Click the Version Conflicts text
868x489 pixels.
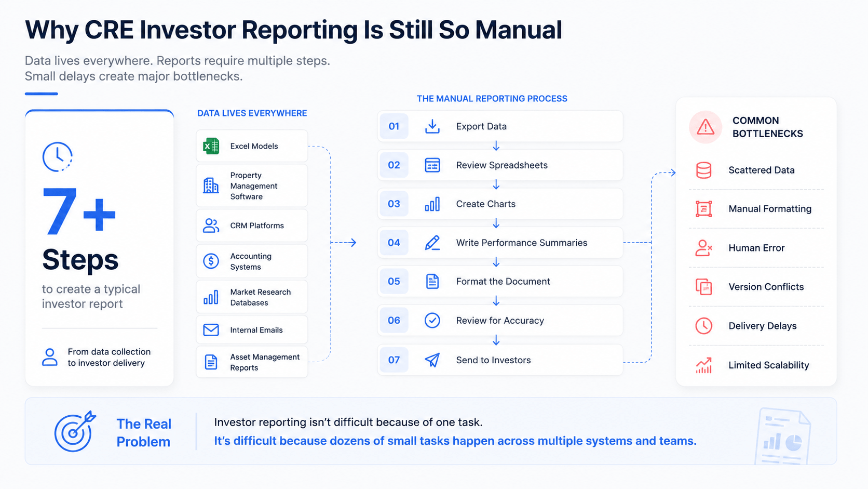tap(766, 287)
